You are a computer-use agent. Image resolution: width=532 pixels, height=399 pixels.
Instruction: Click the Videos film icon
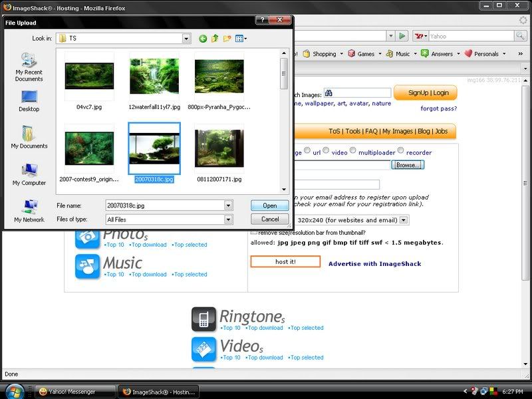pos(203,349)
